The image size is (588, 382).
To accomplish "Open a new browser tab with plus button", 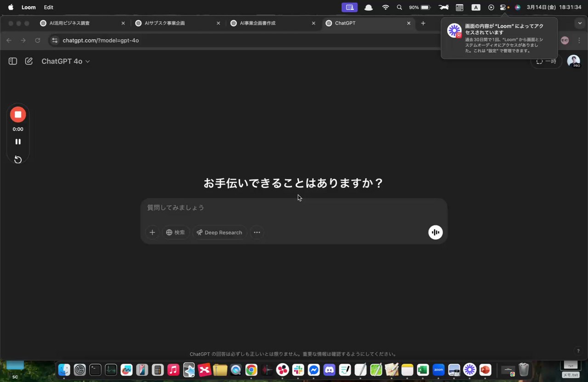I will coord(423,23).
